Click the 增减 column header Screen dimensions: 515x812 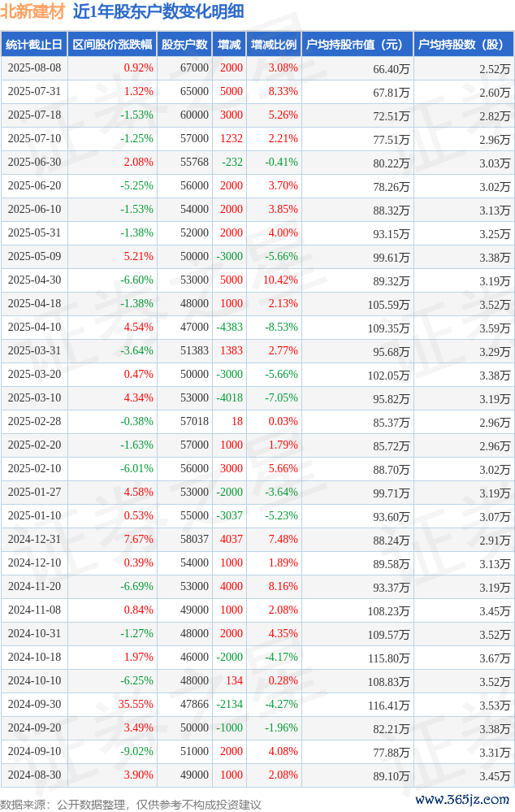coord(229,45)
